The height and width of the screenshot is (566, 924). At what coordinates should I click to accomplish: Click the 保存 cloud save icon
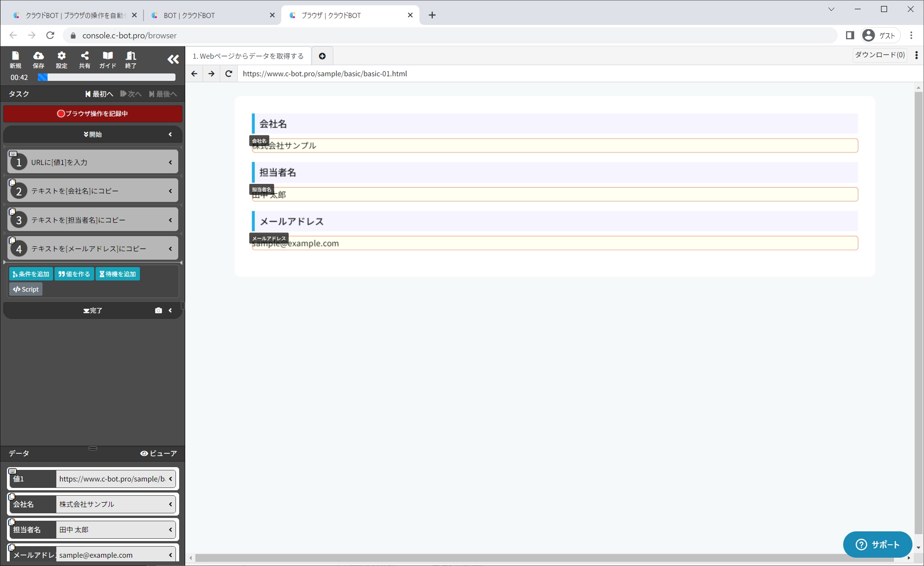pyautogui.click(x=38, y=59)
